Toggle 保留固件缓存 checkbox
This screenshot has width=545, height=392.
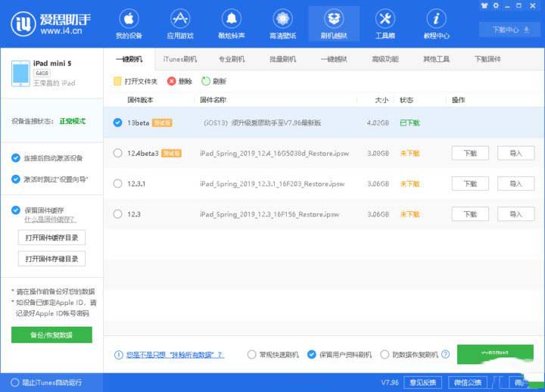click(x=16, y=210)
